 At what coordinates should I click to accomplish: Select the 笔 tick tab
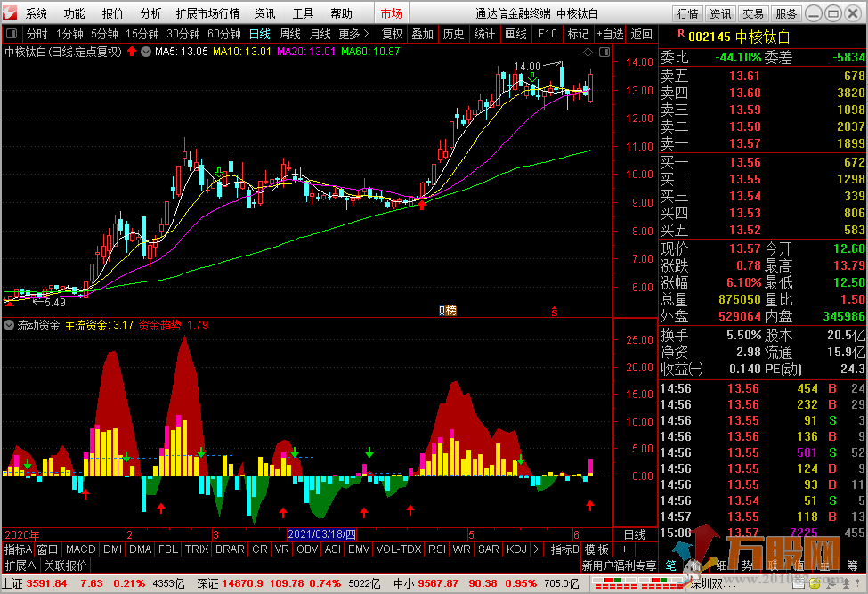pos(670,566)
